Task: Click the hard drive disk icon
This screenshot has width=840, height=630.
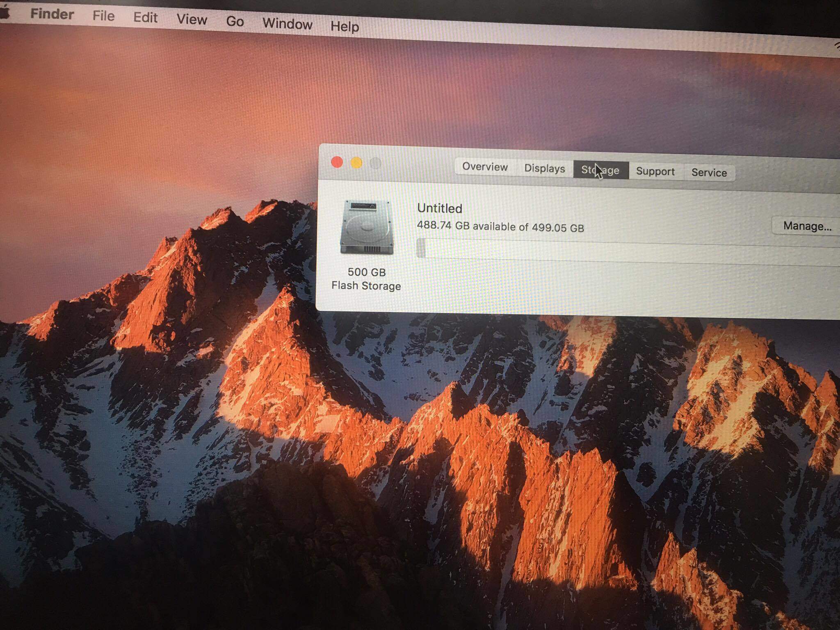Action: [x=366, y=227]
